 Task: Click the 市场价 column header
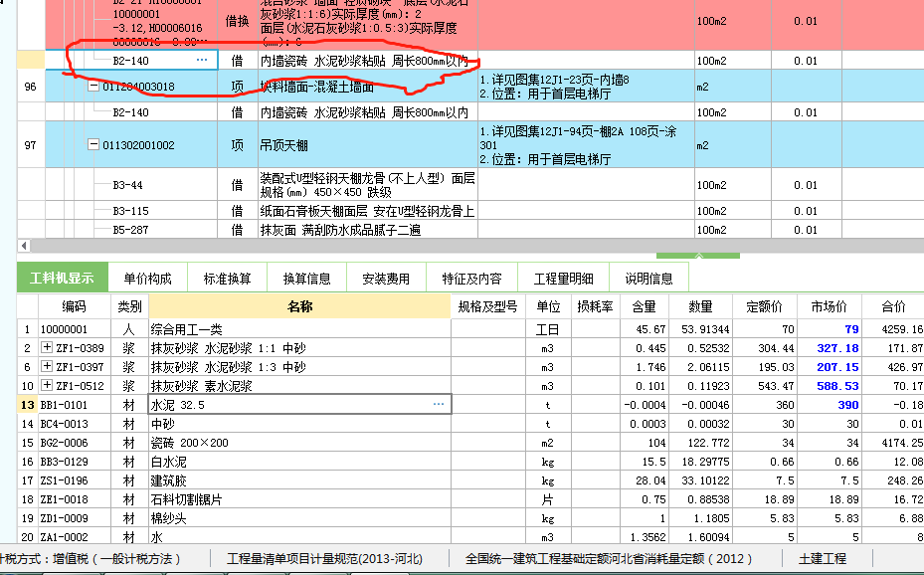point(829,306)
